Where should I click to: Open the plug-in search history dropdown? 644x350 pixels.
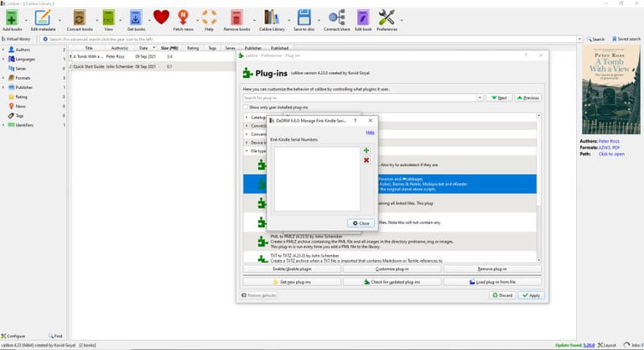pos(482,97)
